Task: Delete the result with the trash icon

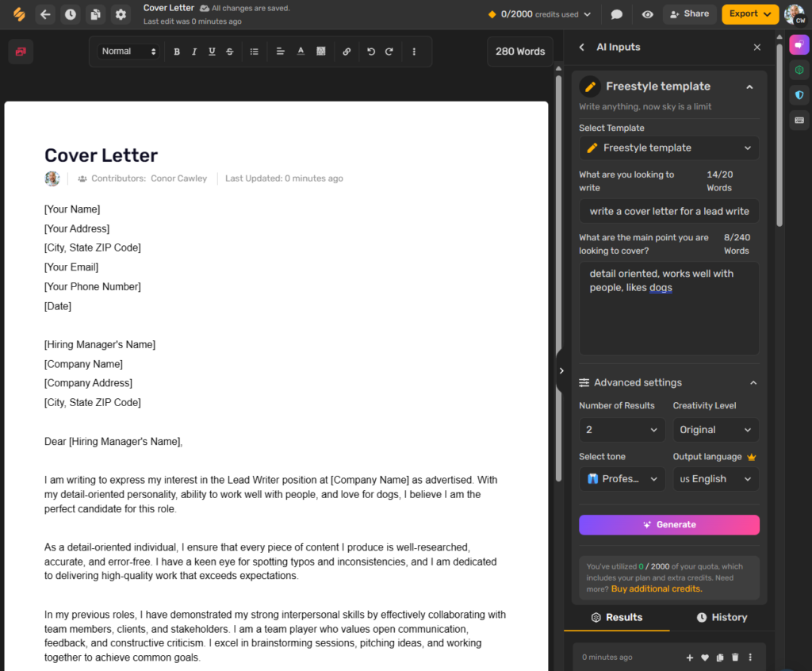Action: click(x=734, y=658)
